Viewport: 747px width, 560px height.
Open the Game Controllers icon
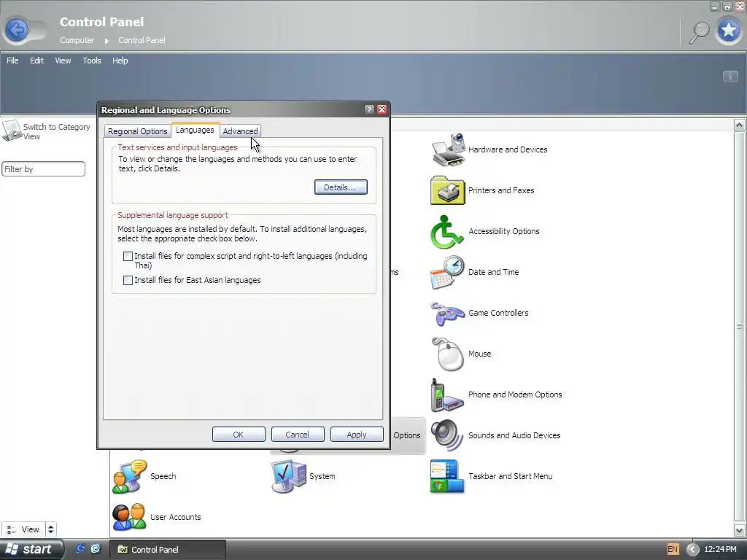click(447, 314)
